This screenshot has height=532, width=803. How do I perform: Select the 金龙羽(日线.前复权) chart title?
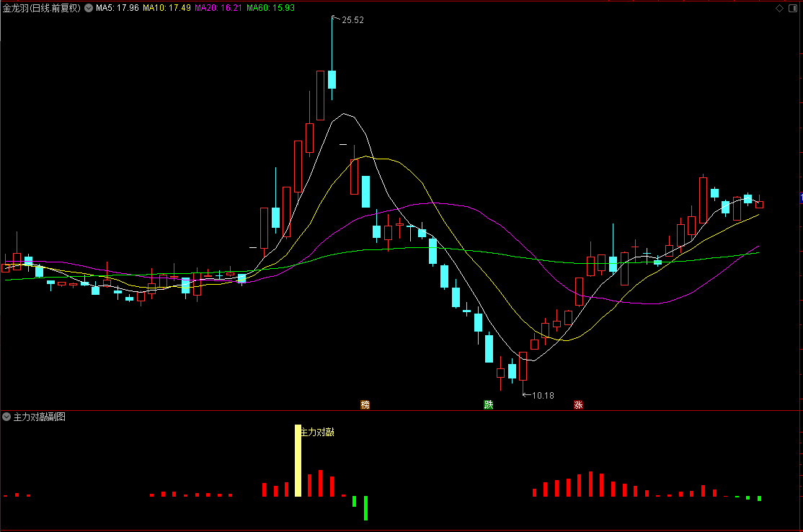click(x=42, y=8)
